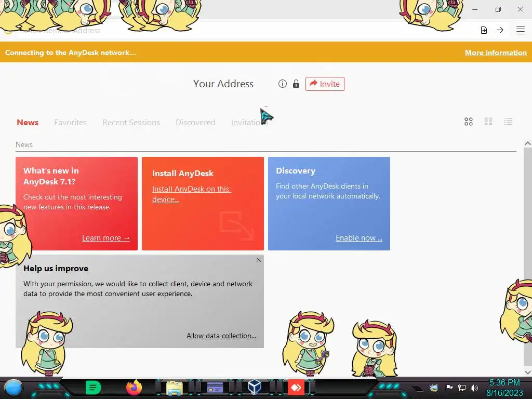
Task: Click Install AnyDesk on this device link
Action: coord(191,194)
